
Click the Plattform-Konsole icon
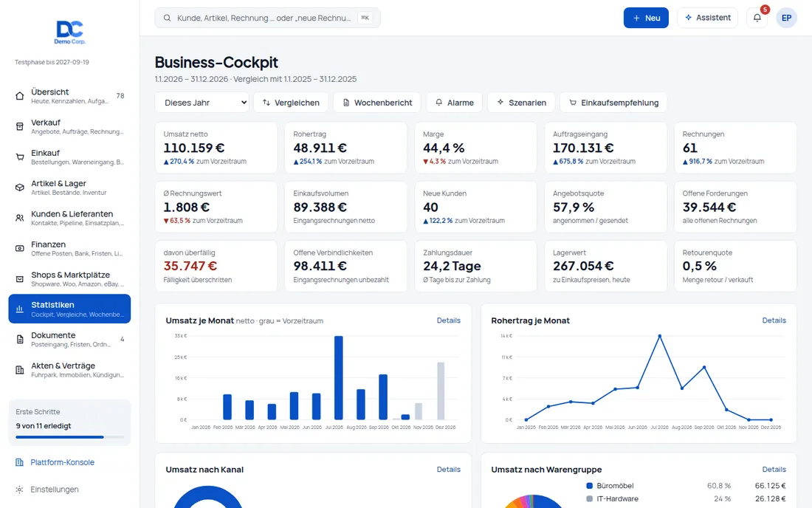[x=19, y=462]
